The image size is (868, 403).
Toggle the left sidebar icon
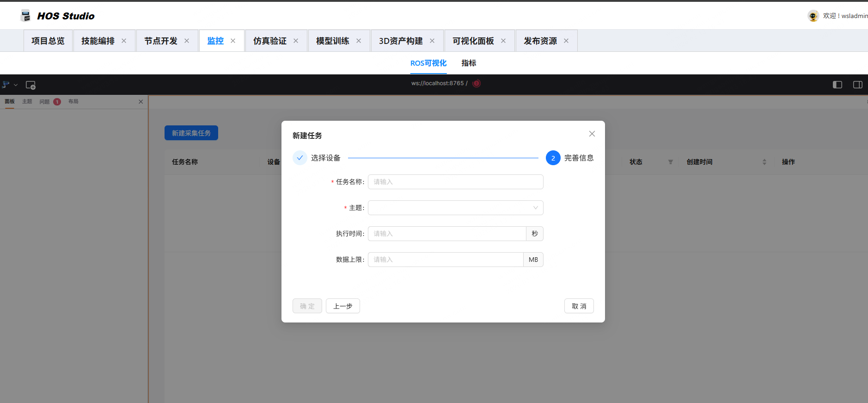pyautogui.click(x=837, y=85)
